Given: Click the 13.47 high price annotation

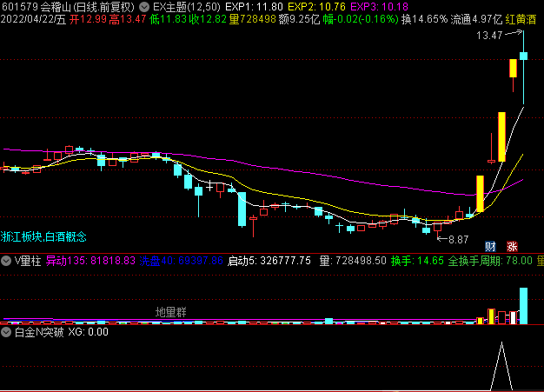Looking at the screenshot, I should [489, 36].
